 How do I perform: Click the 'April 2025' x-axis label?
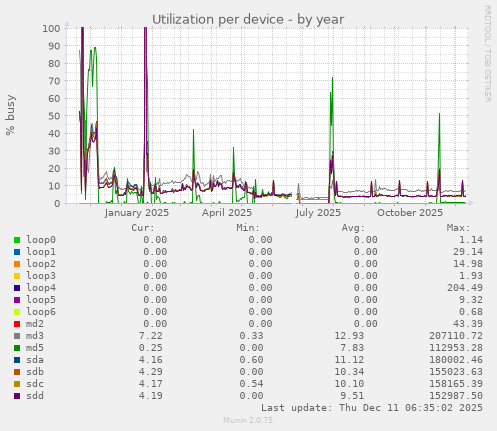point(227,213)
